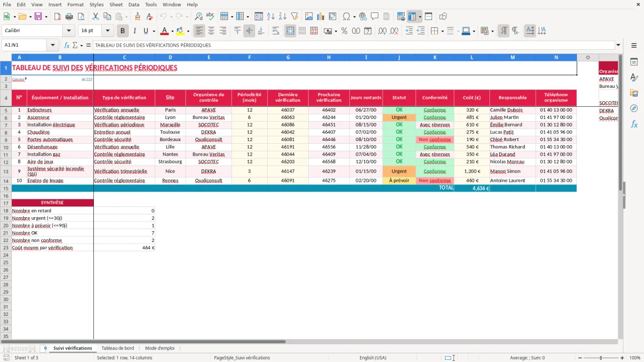Click the Open folder icon
Viewport: 644px width, 362px height.
pos(23,17)
